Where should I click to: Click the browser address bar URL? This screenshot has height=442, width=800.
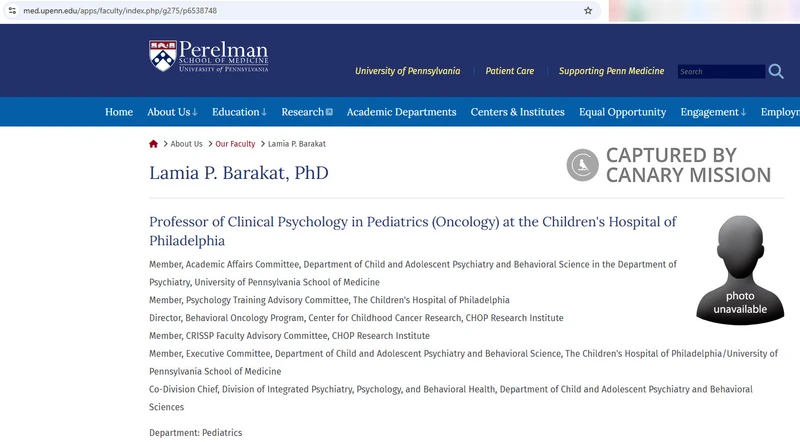[x=120, y=10]
